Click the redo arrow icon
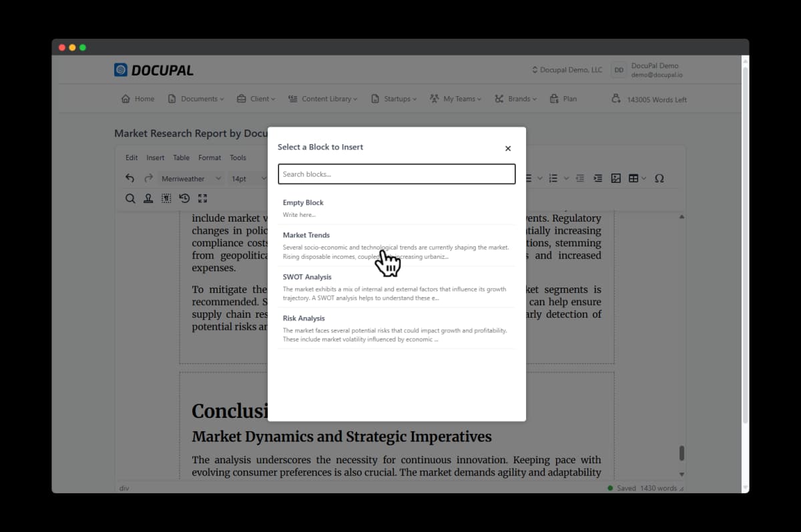Image resolution: width=801 pixels, height=532 pixels. [148, 178]
